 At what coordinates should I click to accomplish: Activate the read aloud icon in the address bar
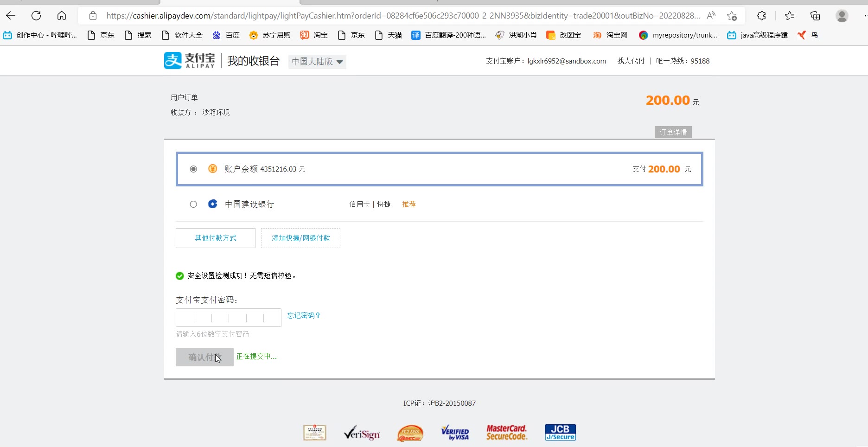pos(711,16)
